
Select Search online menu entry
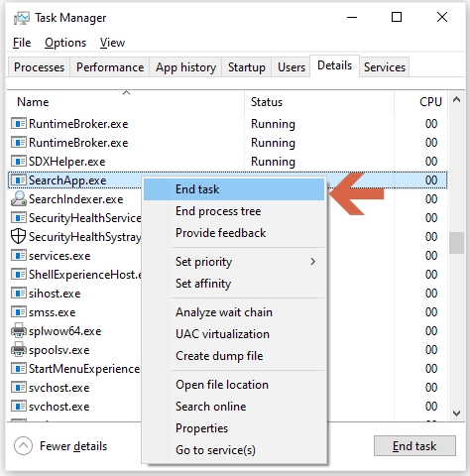point(234,407)
